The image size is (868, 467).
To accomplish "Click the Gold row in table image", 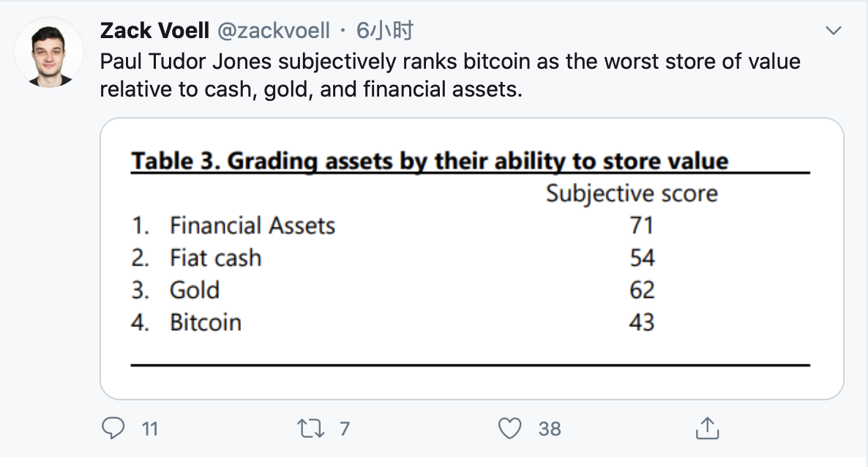I will tap(393, 291).
